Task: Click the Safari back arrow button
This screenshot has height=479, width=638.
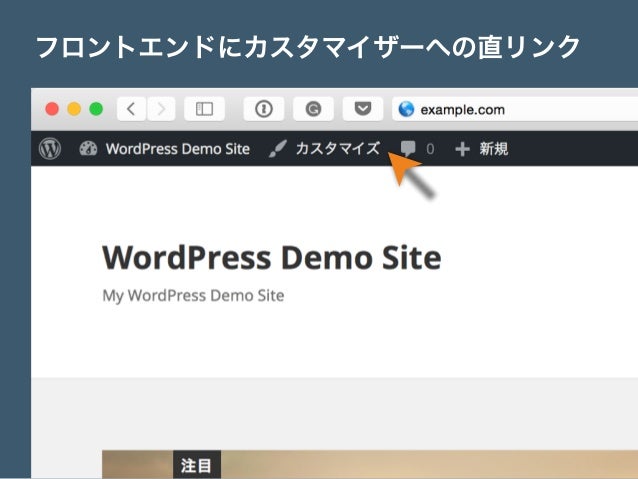Action: (131, 109)
